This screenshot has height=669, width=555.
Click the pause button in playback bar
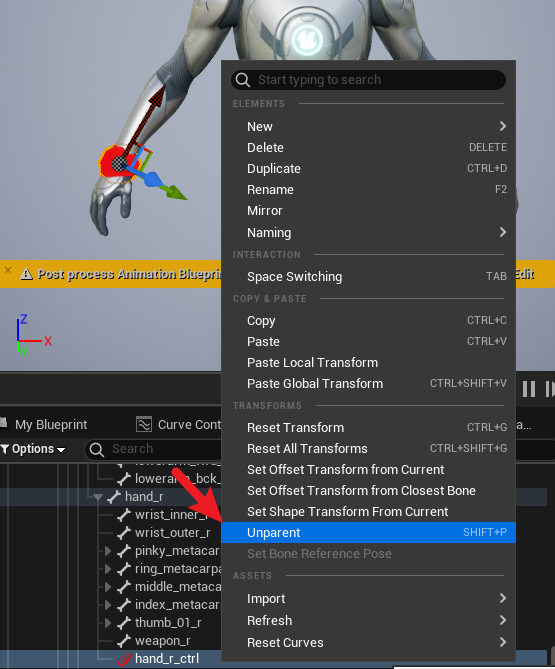(529, 389)
